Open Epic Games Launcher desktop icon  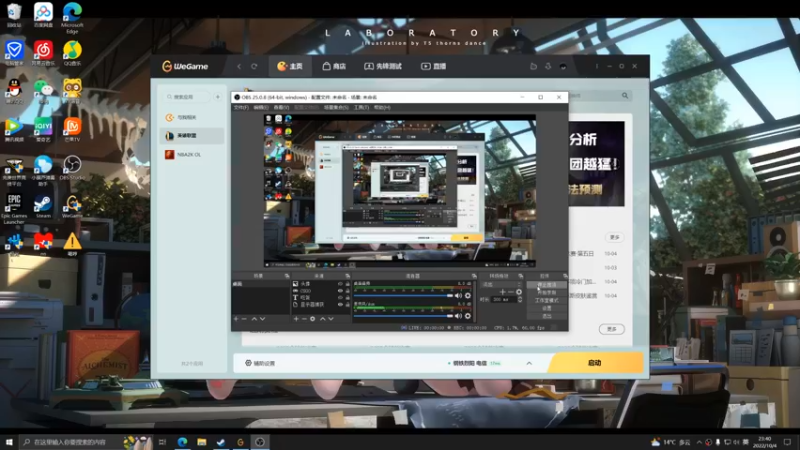(x=14, y=208)
